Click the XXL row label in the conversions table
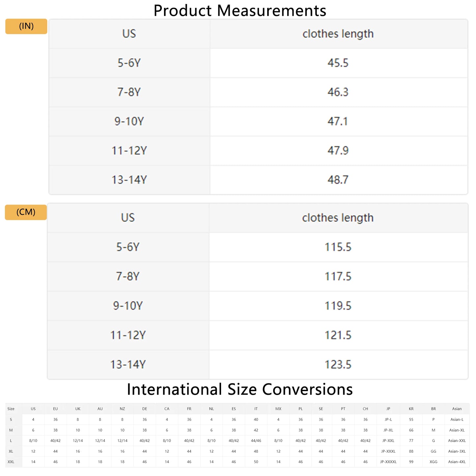Image resolution: width=476 pixels, height=476 pixels. (x=11, y=462)
